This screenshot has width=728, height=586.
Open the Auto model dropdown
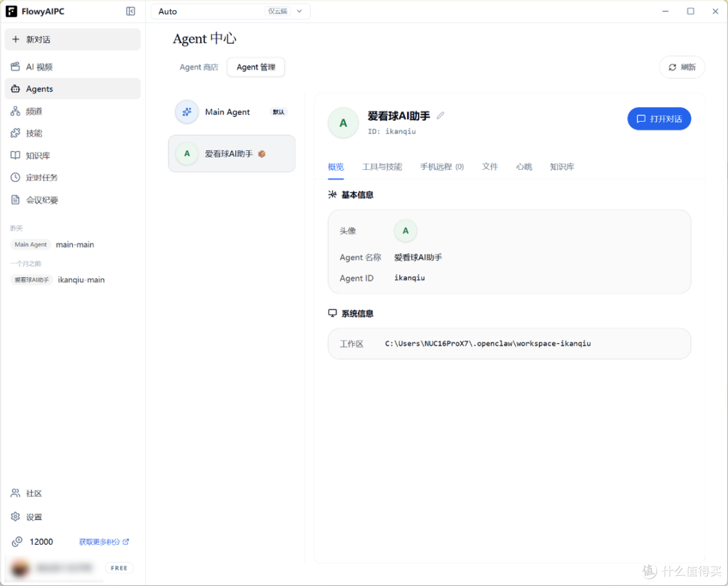click(231, 11)
